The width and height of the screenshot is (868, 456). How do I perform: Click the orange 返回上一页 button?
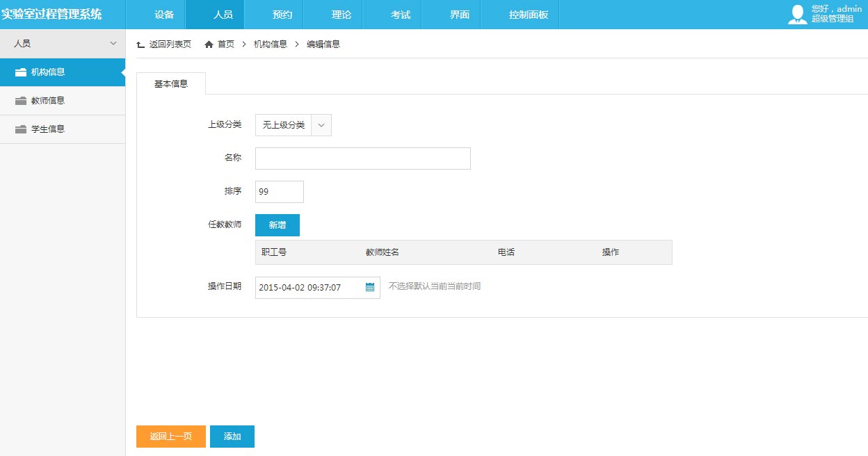171,437
